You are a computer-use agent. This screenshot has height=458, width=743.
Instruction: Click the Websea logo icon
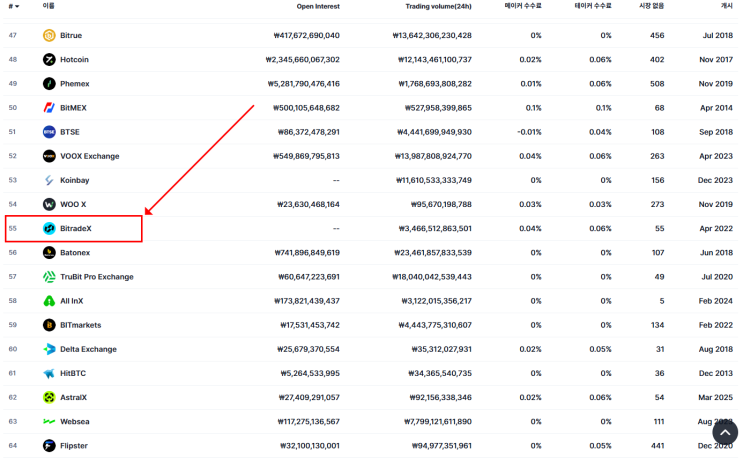(x=49, y=422)
